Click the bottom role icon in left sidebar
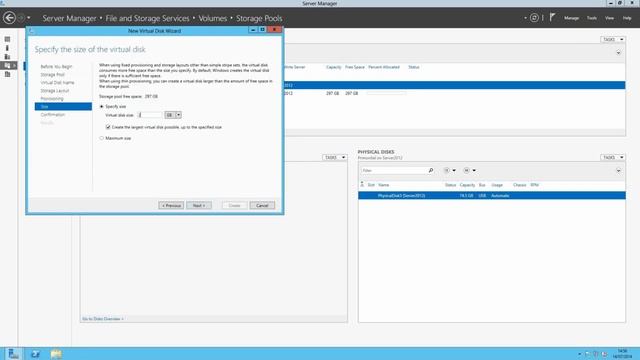 point(7,74)
